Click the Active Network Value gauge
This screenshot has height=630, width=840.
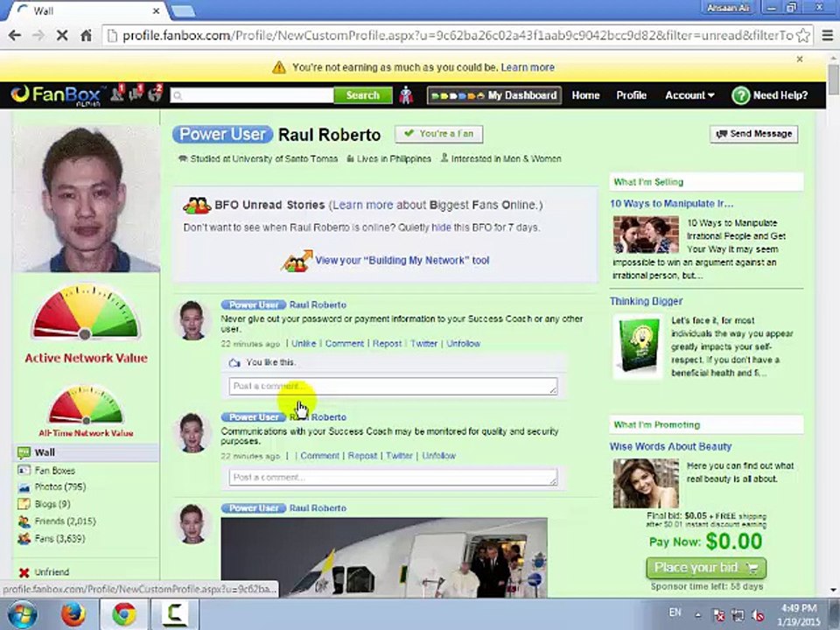click(86, 312)
